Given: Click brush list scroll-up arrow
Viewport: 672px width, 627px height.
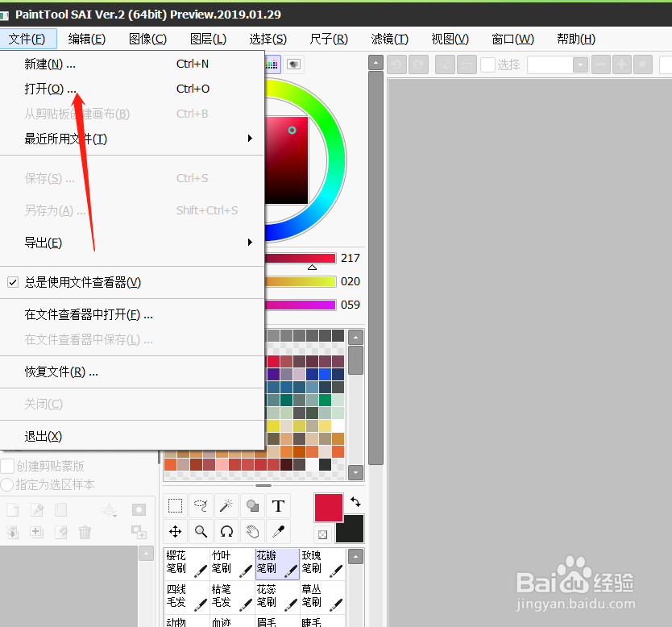Looking at the screenshot, I should pos(355,557).
